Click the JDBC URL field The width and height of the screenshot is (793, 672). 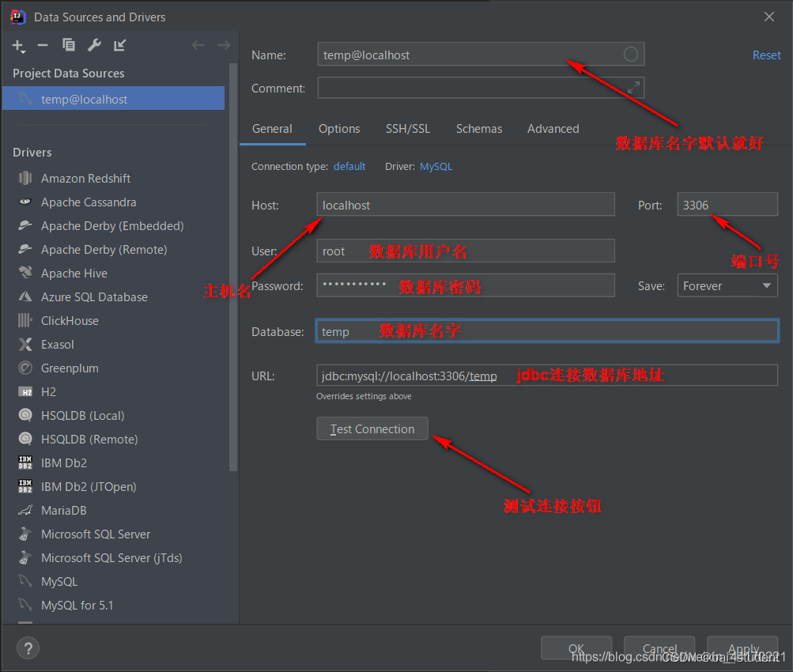547,376
